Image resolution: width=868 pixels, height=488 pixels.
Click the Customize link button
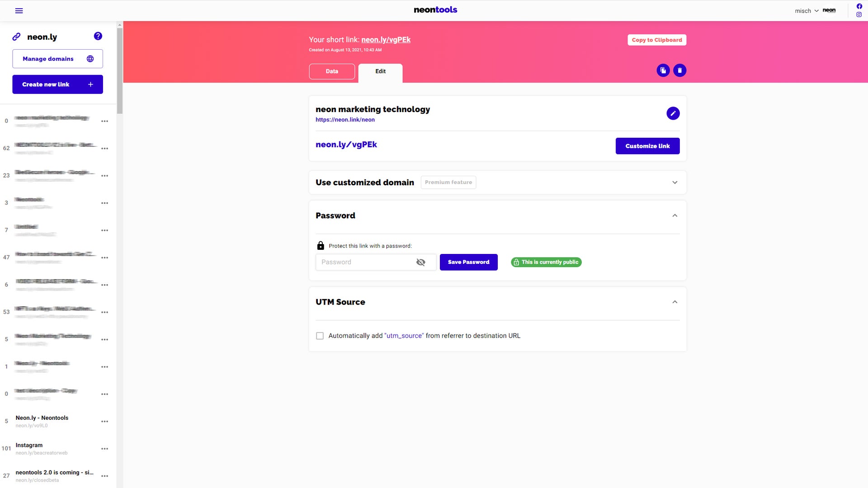(x=647, y=146)
